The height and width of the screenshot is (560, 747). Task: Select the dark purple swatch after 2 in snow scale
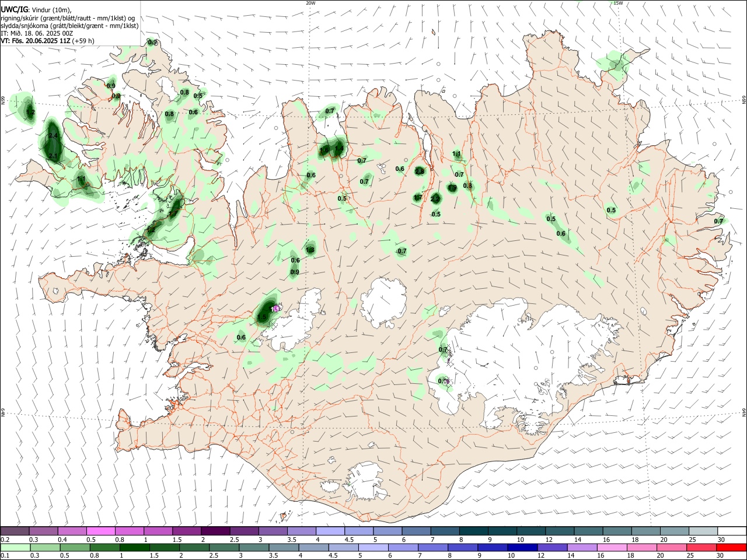click(x=215, y=531)
